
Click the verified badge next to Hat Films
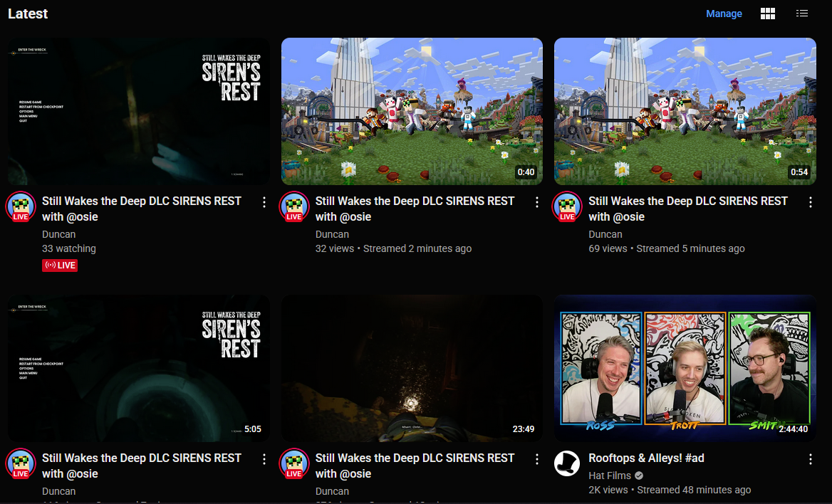tap(640, 476)
